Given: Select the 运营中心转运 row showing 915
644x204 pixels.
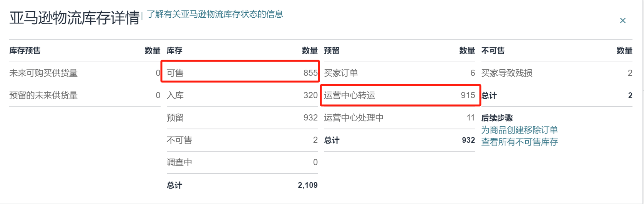Looking at the screenshot, I should 400,95.
